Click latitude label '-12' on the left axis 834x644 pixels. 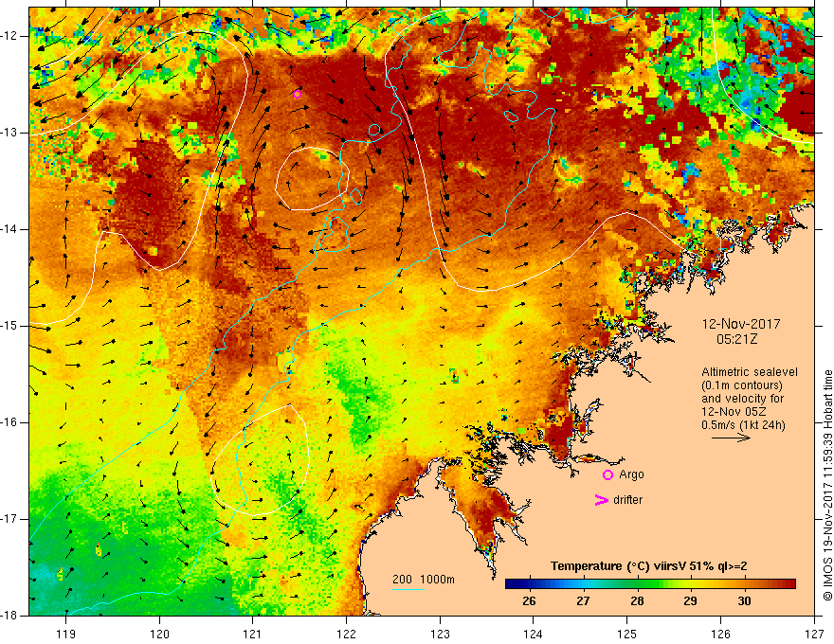click(x=9, y=36)
